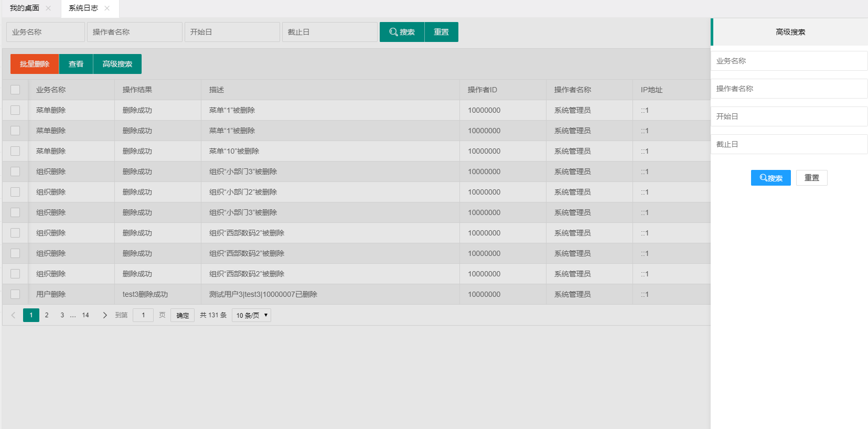Screen dimensions: 868x429
Task: Switch to the 我的桌面 tab
Action: 25,8
